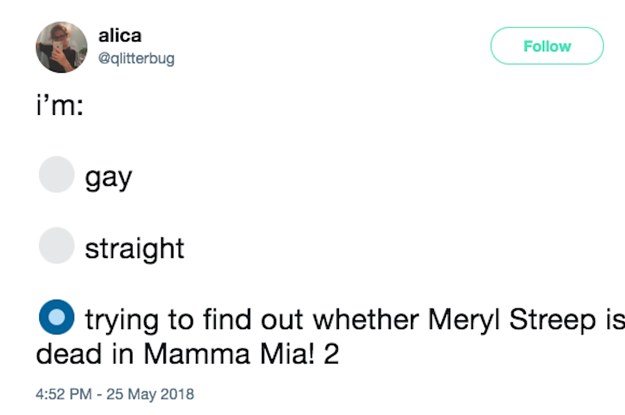The width and height of the screenshot is (625, 415).
Task: Click the number "2" after Mamma Mia!
Action: tap(331, 353)
